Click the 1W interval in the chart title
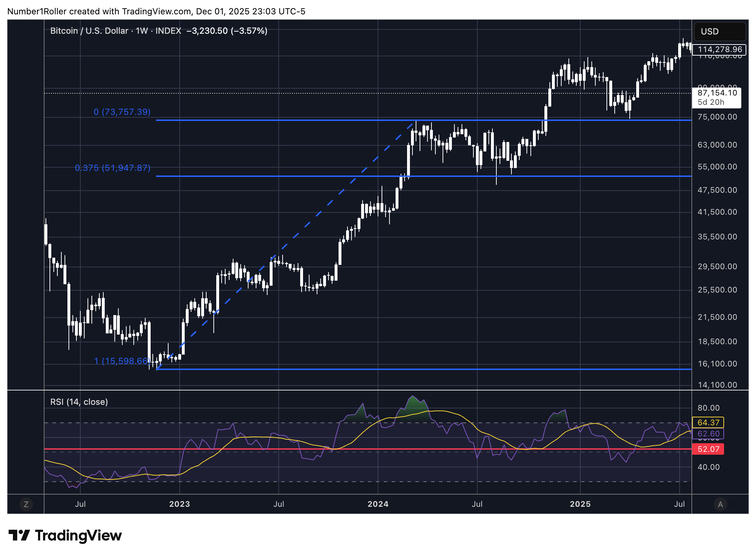The image size is (756, 557). [142, 31]
